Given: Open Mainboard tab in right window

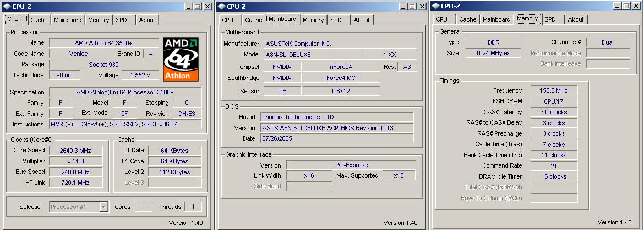Looking at the screenshot, I should pos(496,19).
